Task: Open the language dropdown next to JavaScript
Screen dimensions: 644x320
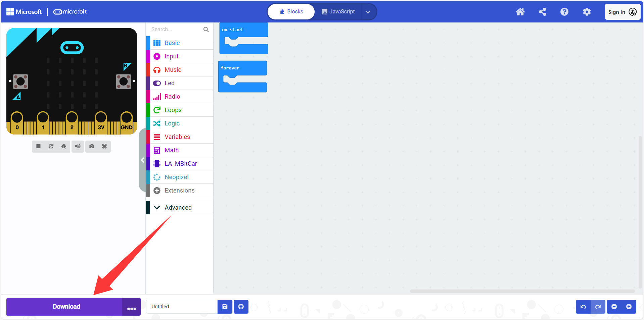Action: pos(368,12)
